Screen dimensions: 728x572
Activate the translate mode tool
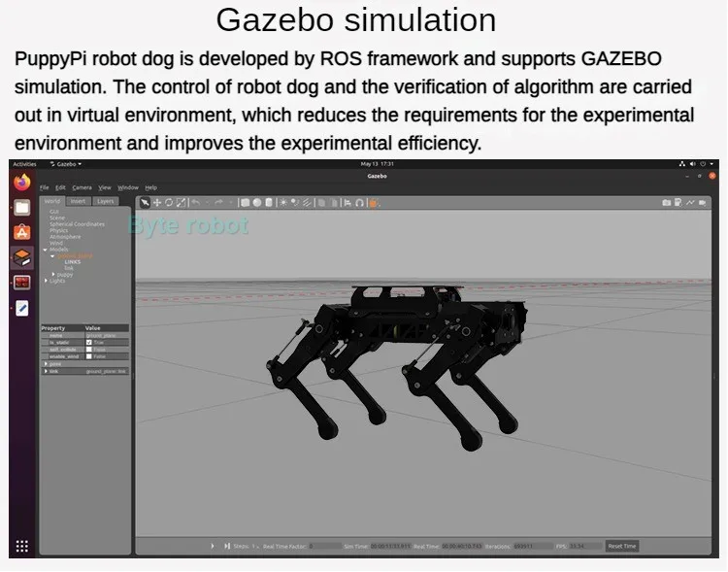(157, 203)
